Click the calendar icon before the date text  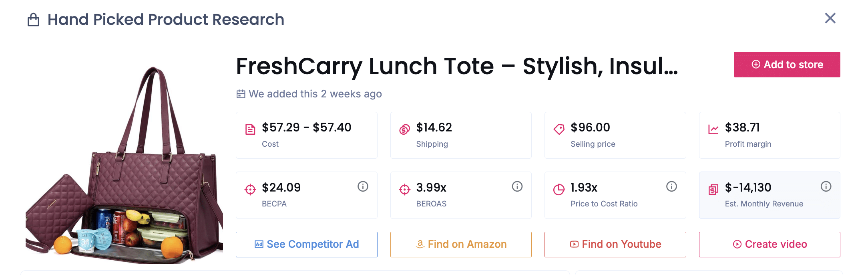[241, 93]
